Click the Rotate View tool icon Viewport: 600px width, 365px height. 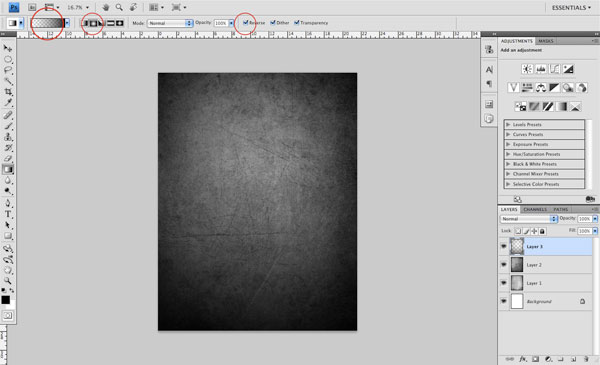coord(133,7)
